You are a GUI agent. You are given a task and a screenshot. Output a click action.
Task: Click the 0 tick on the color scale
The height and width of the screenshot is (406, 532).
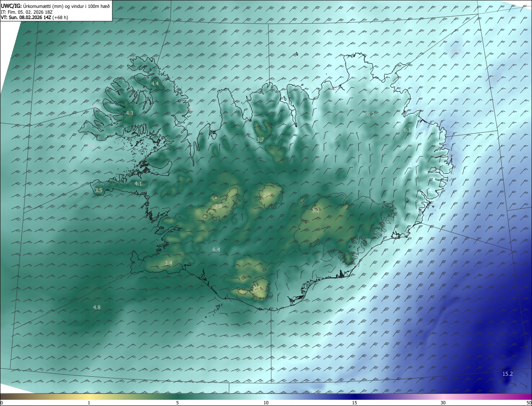2,403
